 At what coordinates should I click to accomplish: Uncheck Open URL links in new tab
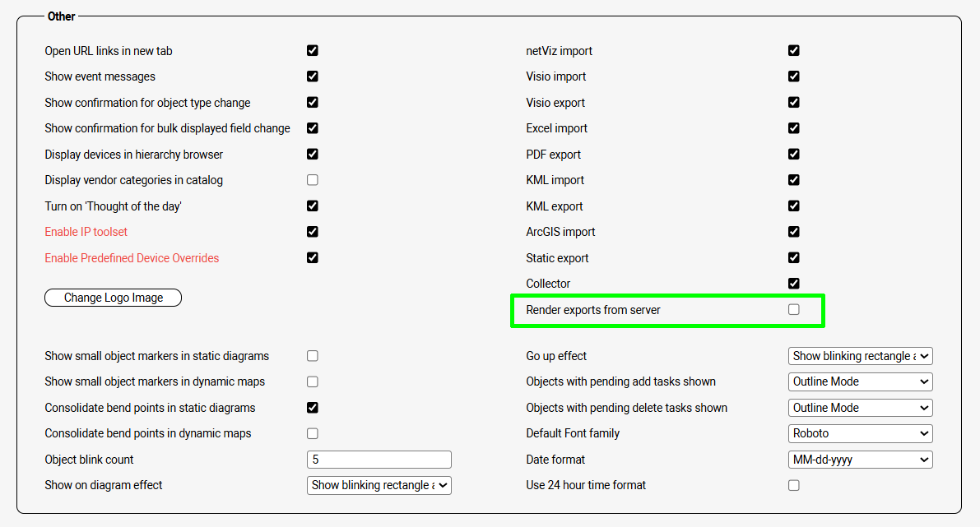pos(313,50)
